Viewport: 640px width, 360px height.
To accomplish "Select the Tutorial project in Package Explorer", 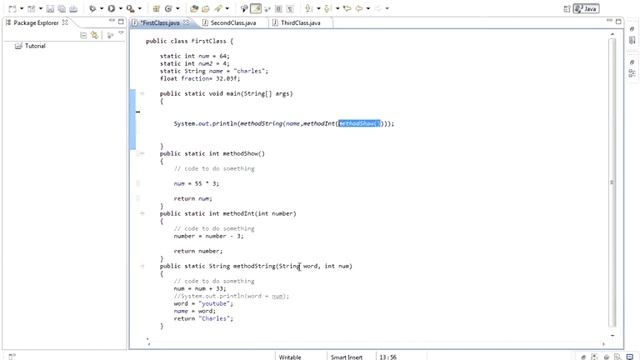I will [x=30, y=46].
